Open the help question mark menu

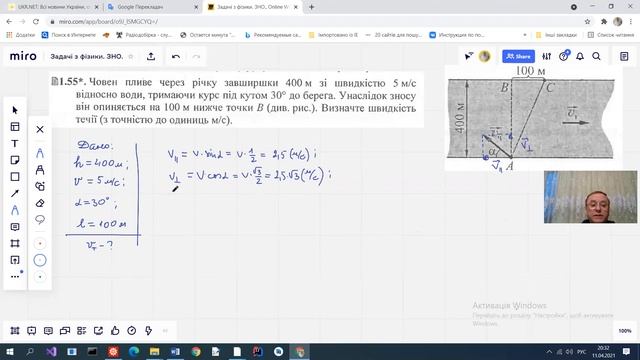(564, 56)
